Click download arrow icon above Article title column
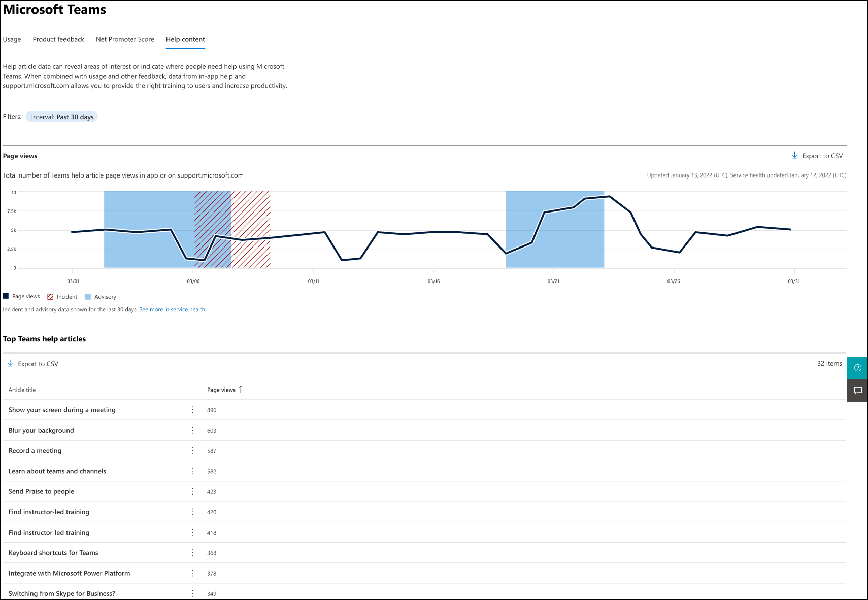The width and height of the screenshot is (868, 600). [x=10, y=363]
